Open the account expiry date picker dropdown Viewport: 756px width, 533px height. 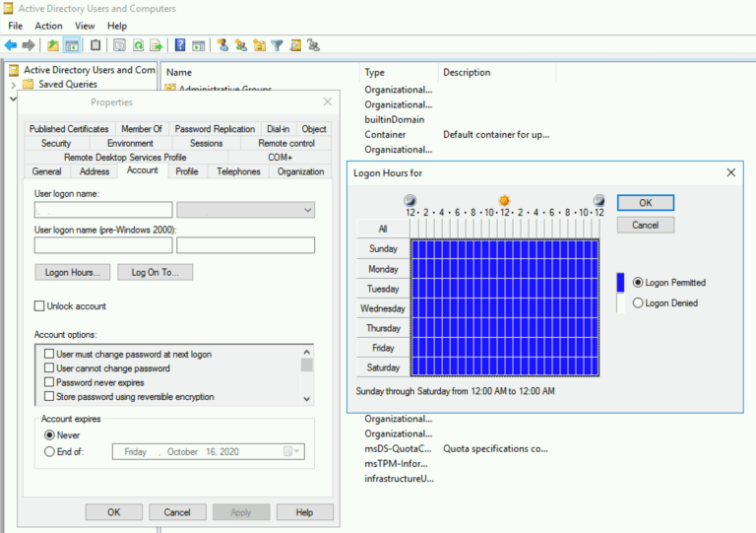(292, 451)
